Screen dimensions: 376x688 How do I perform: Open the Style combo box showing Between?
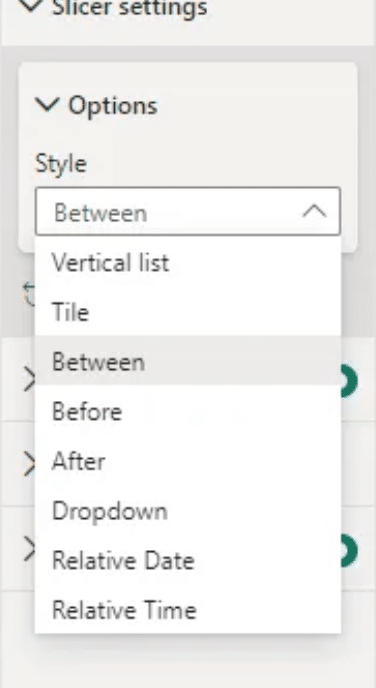click(188, 211)
